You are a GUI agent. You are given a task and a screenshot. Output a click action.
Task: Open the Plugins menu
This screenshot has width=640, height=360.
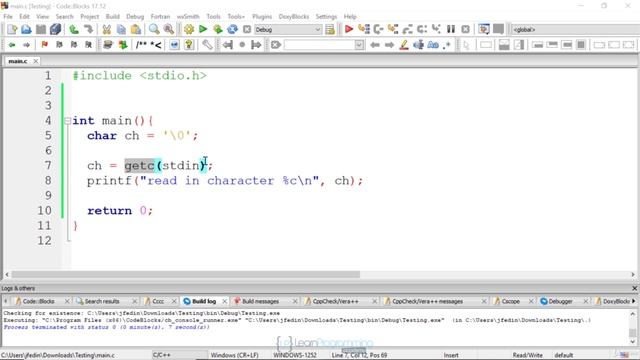[x=262, y=17]
